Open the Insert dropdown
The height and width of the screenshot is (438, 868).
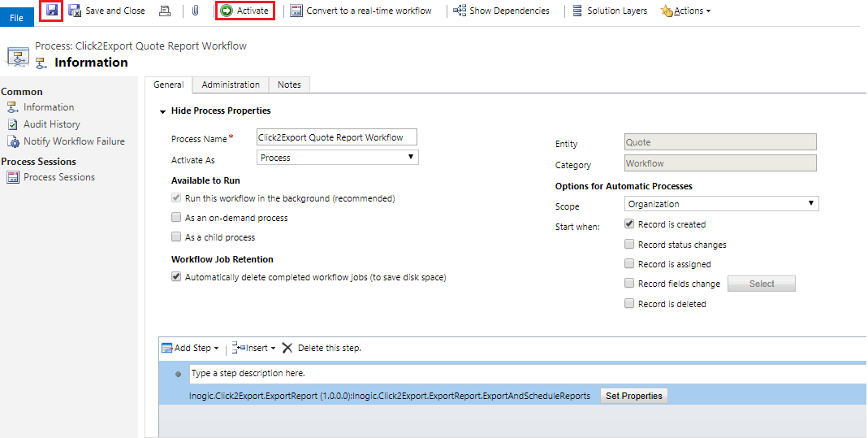(x=253, y=348)
